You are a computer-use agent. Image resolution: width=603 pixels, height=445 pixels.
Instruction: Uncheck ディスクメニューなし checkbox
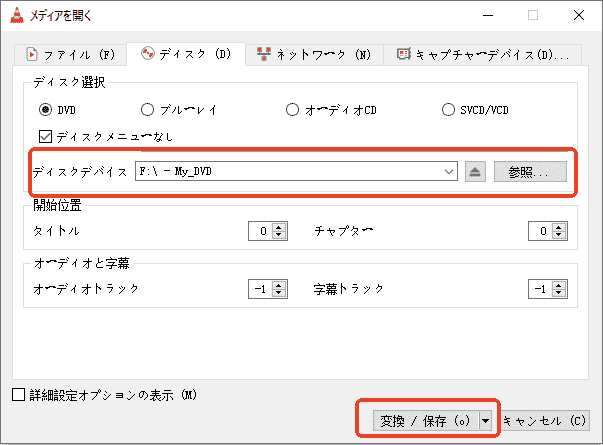45,136
